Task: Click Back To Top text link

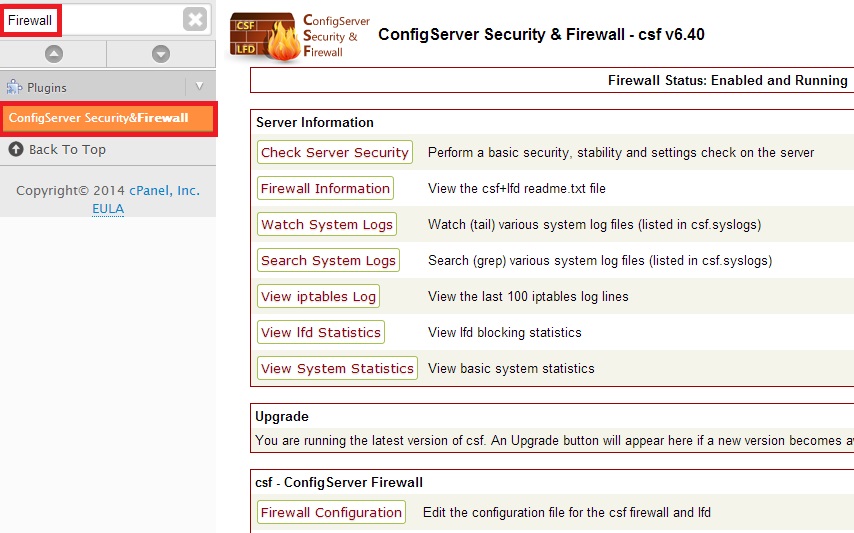Action: click(67, 149)
